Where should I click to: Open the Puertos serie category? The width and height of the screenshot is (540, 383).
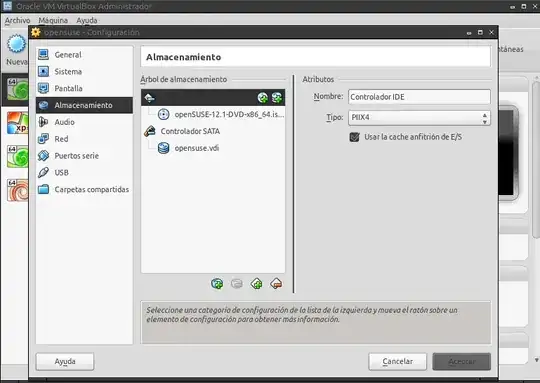84,156
